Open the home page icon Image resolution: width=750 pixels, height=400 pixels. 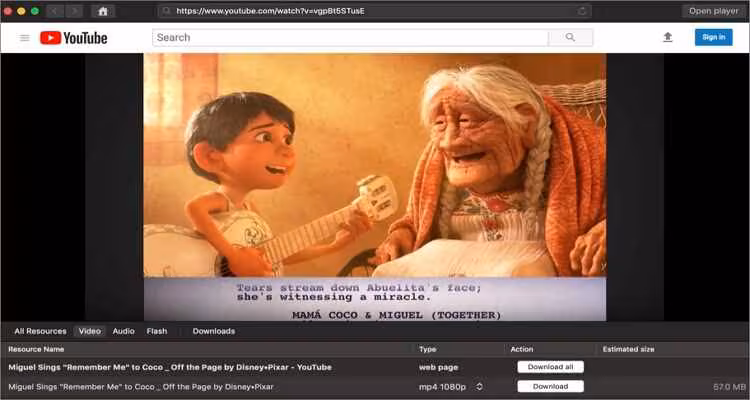pyautogui.click(x=103, y=11)
